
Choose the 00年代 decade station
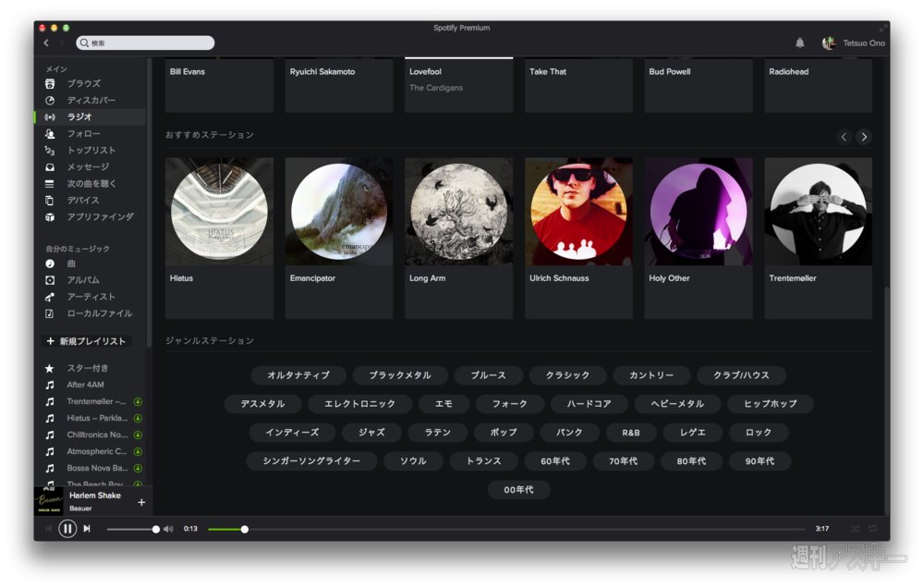(x=518, y=489)
